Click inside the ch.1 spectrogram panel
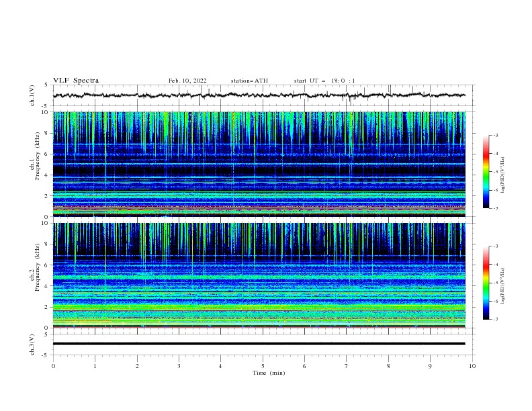Image resolution: width=532 pixels, height=411 pixels. [259, 164]
